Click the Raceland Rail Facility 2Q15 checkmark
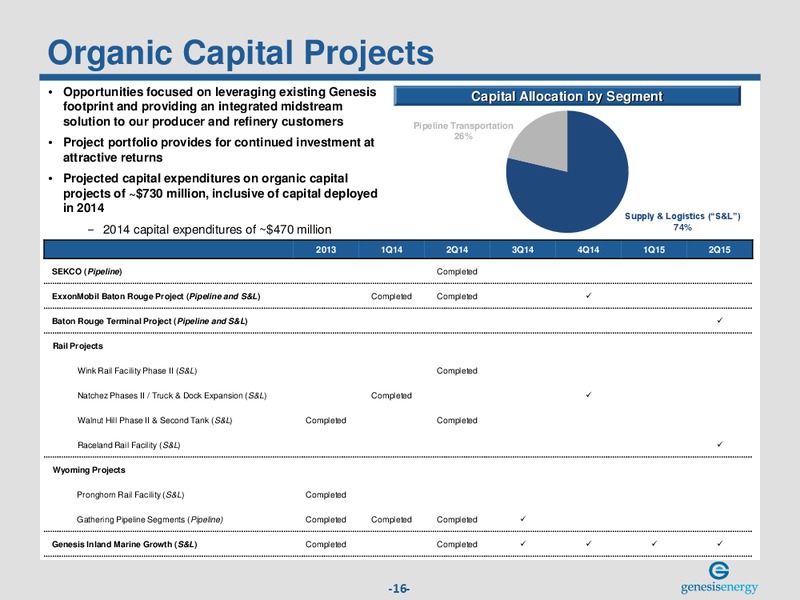This screenshot has width=800, height=600. (x=719, y=444)
